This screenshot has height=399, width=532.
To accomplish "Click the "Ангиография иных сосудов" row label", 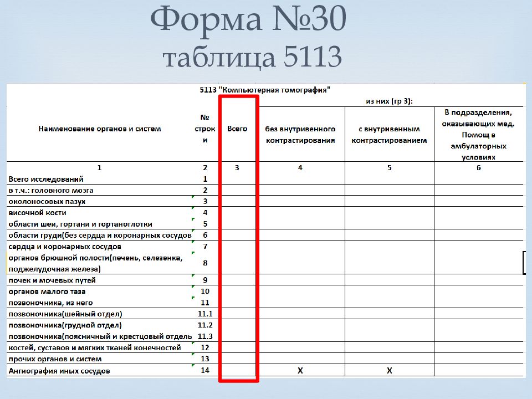I will tap(59, 371).
